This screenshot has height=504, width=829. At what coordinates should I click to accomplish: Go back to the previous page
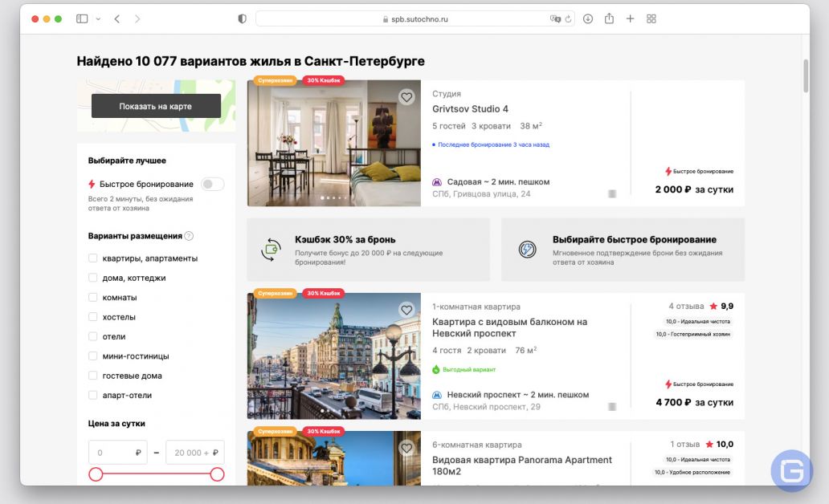point(116,19)
